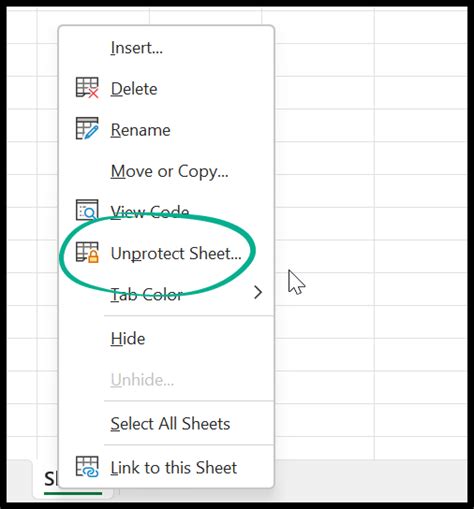
Task: Click the Unprotect Sheet padlock icon
Action: tap(87, 252)
